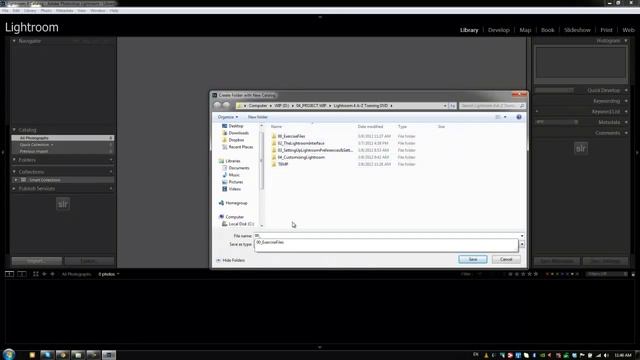Expand the Smart Collections set
640x360 pixels.
click(16, 180)
